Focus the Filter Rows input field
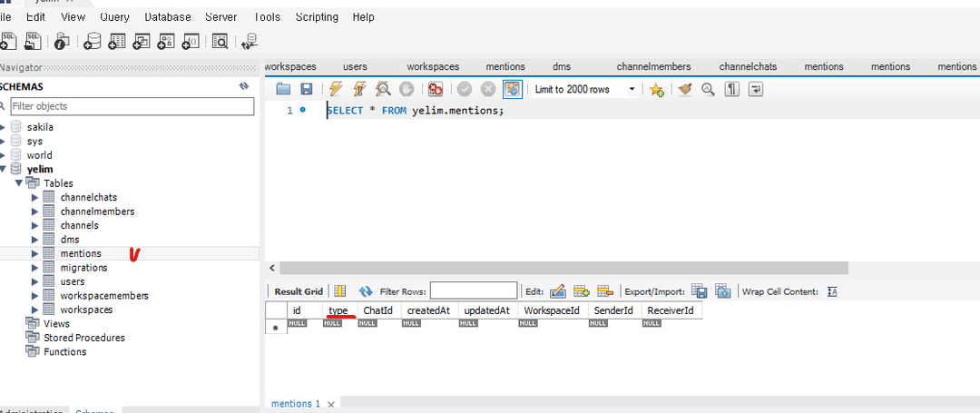This screenshot has width=980, height=413. 474,290
